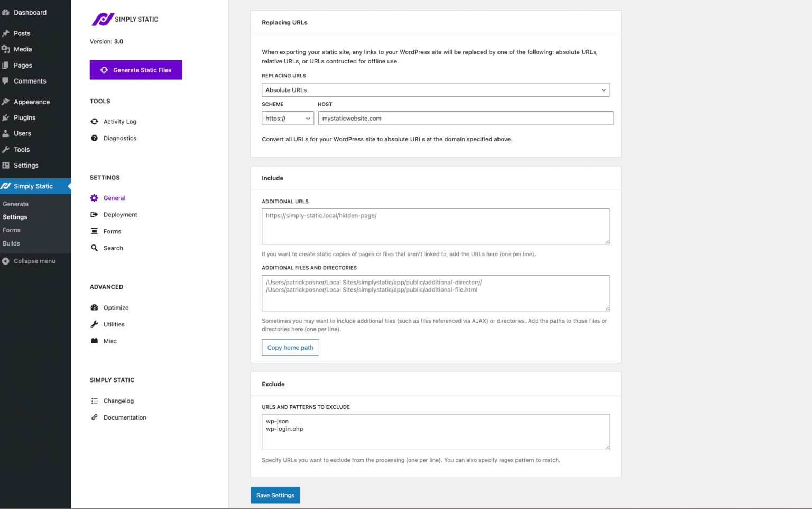The width and height of the screenshot is (812, 509).
Task: Click the Documentation link icon
Action: point(94,417)
